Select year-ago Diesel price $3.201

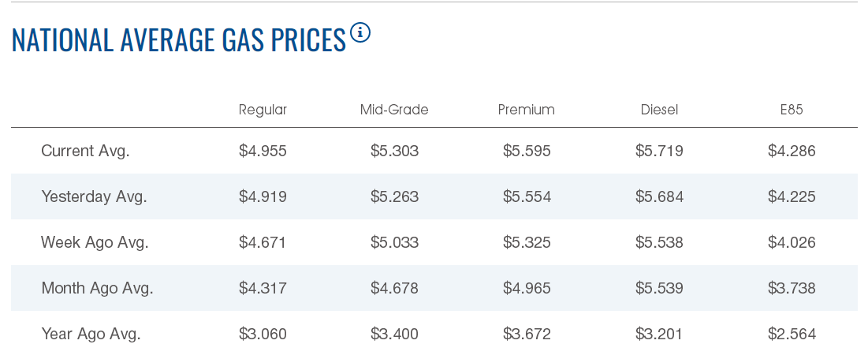click(659, 334)
